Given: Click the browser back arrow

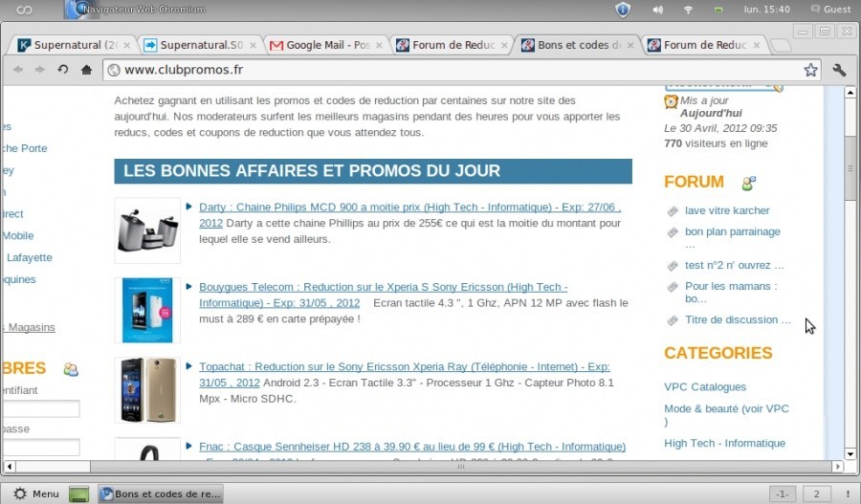Looking at the screenshot, I should click(x=18, y=70).
